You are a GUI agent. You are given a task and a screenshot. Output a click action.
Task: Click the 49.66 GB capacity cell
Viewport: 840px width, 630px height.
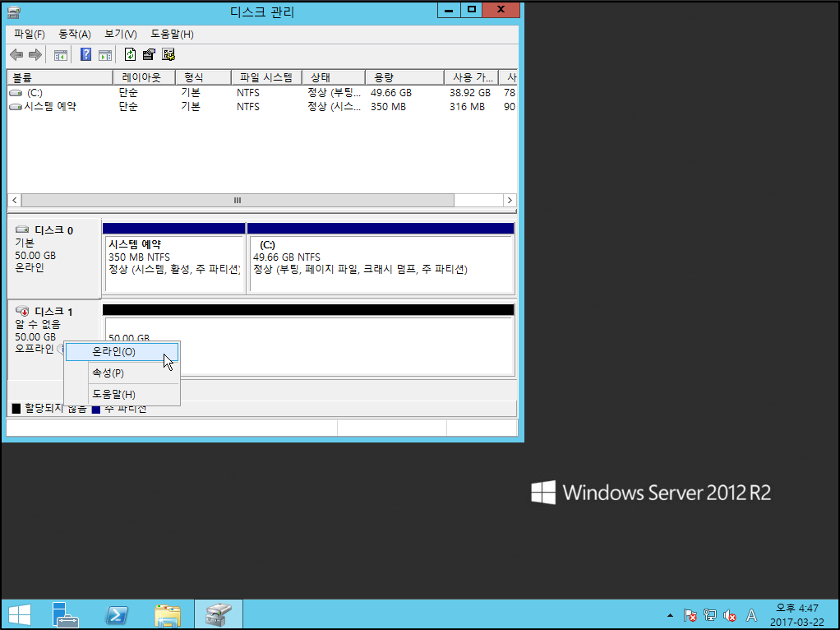391,93
